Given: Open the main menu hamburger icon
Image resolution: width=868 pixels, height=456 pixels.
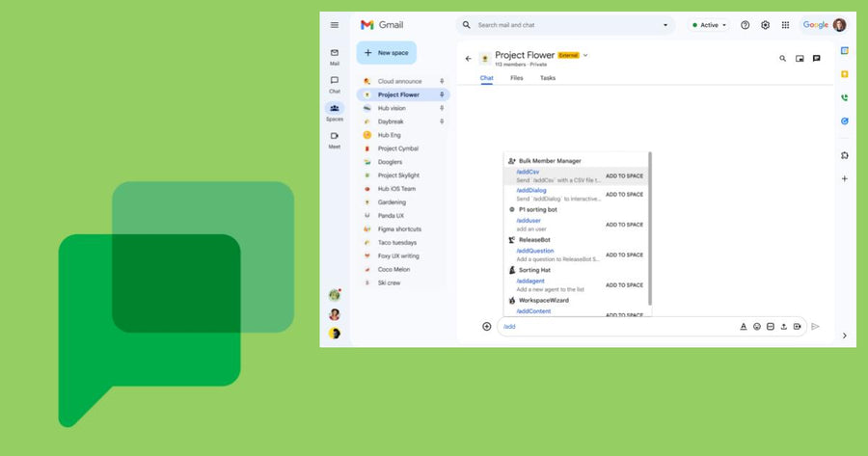Looking at the screenshot, I should coord(335,25).
